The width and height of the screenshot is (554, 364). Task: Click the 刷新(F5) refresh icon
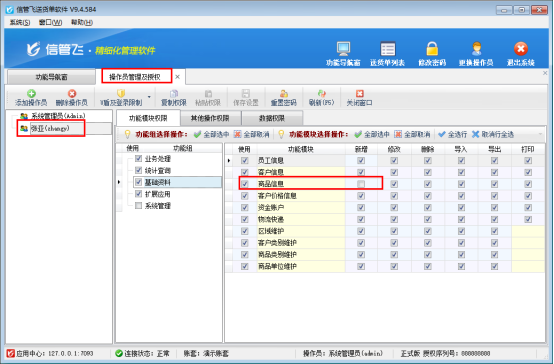point(321,94)
